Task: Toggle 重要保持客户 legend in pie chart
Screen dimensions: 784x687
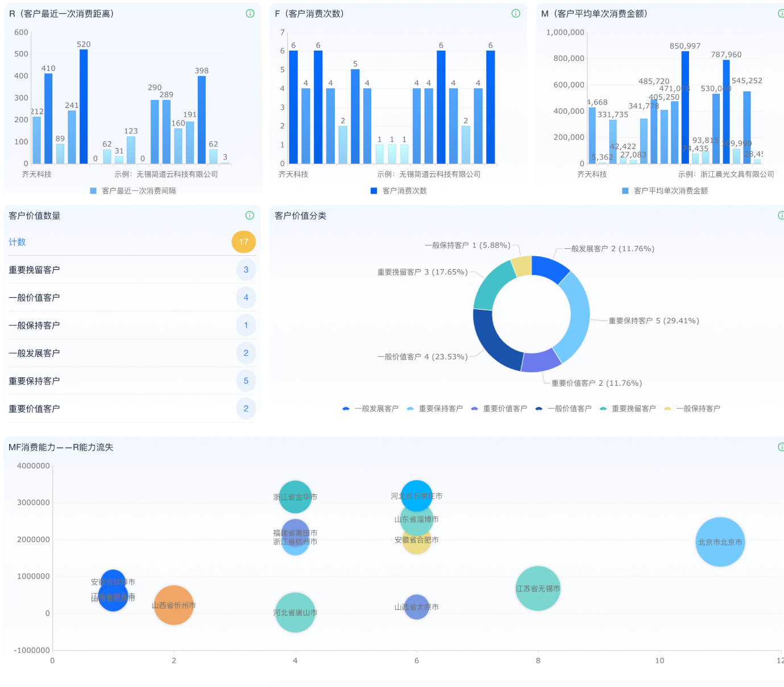Action: pos(435,409)
